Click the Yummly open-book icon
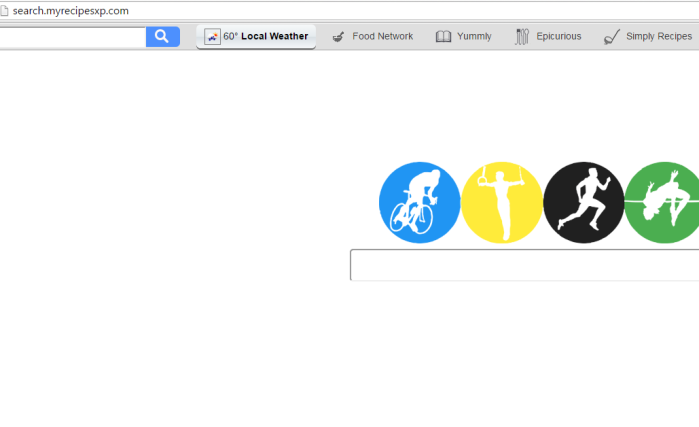699x427 pixels. [443, 37]
